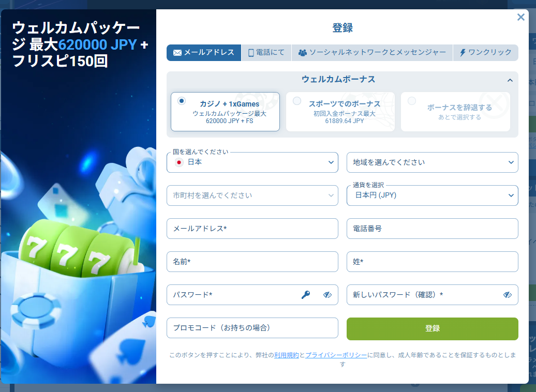Image resolution: width=536 pixels, height=392 pixels.
Task: Open the プライバシーポリシー link
Action: pyautogui.click(x=336, y=355)
